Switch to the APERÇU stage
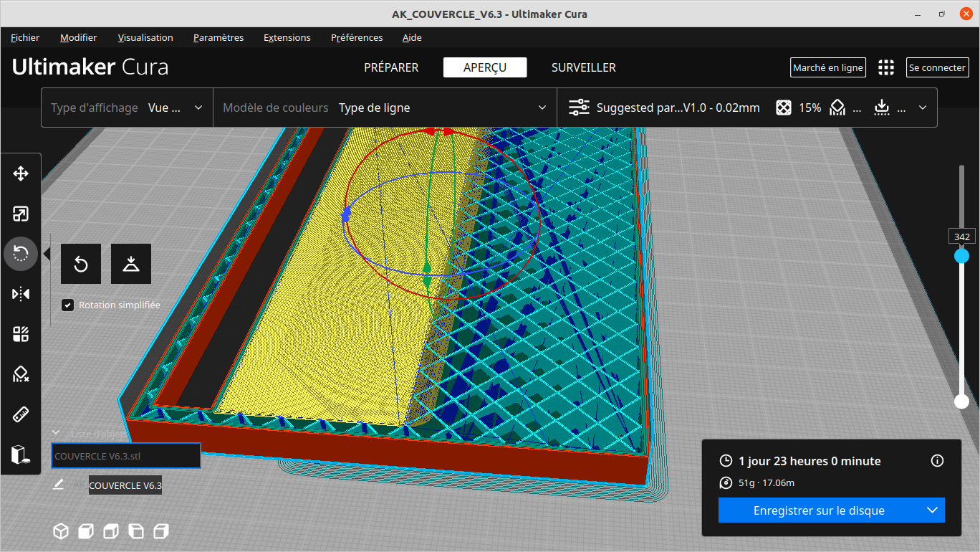The height and width of the screenshot is (552, 980). [485, 67]
